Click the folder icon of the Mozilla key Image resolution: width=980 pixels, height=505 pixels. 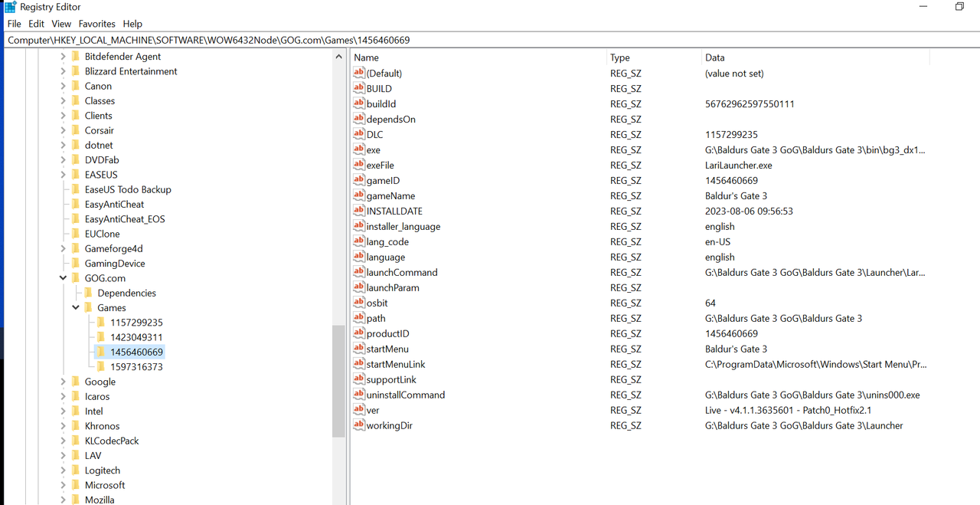coord(75,500)
